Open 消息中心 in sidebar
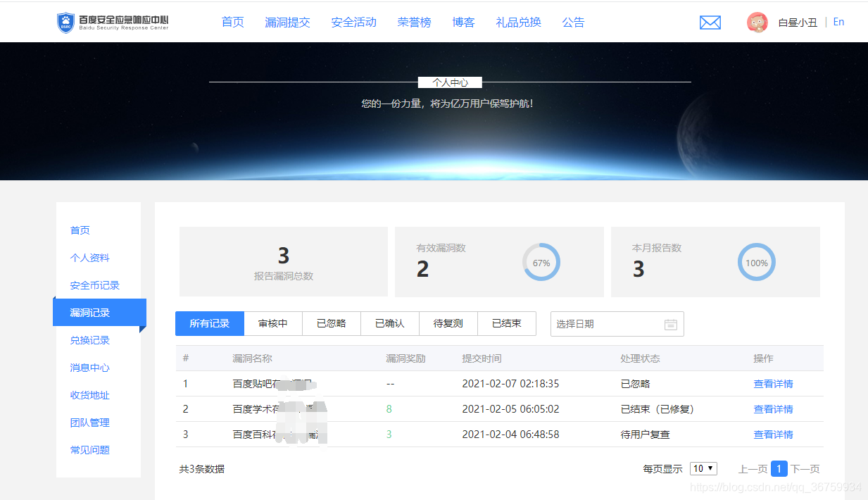Image resolution: width=868 pixels, height=500 pixels. click(90, 368)
